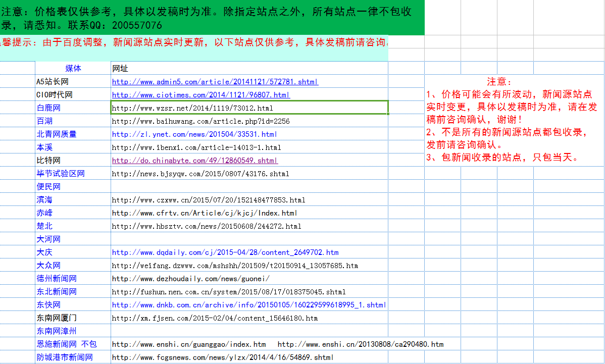Select the 百湖 cell

(73, 121)
